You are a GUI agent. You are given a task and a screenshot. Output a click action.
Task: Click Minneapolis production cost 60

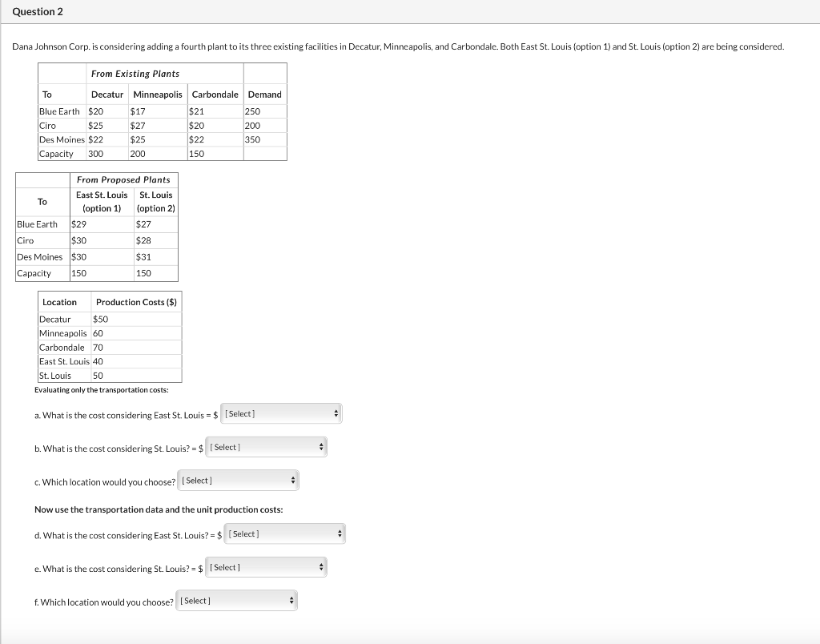click(98, 333)
